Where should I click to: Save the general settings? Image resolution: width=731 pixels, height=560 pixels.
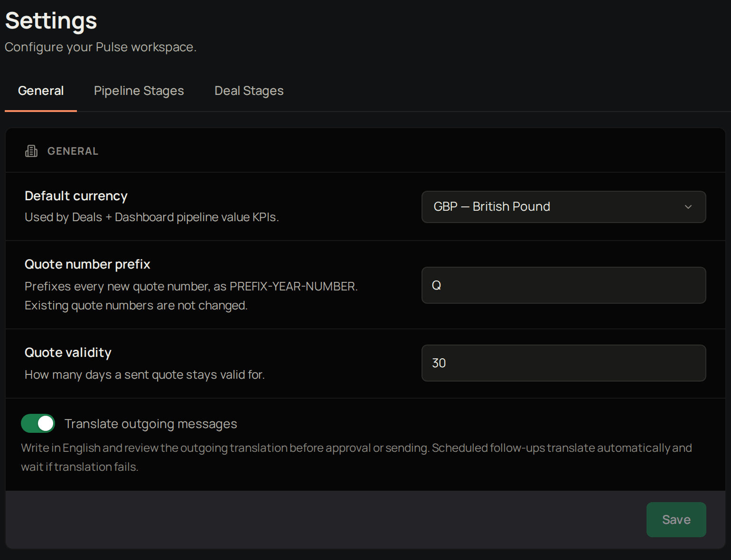pos(676,520)
